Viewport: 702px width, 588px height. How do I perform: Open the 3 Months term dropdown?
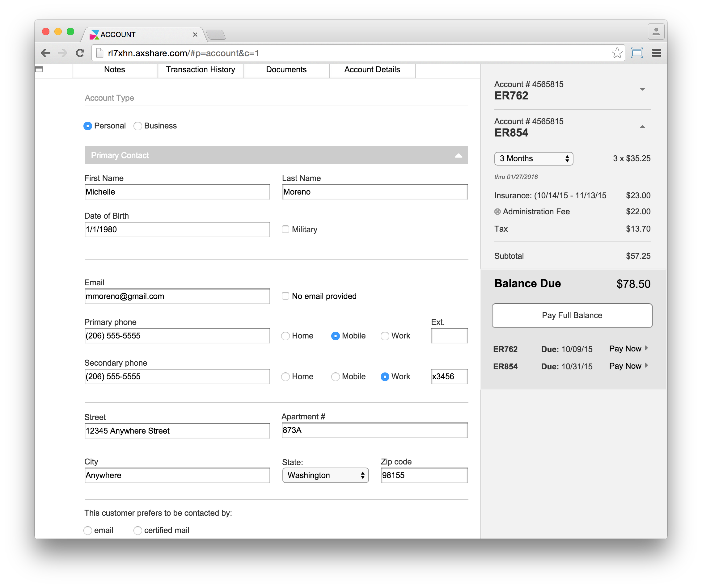point(534,159)
